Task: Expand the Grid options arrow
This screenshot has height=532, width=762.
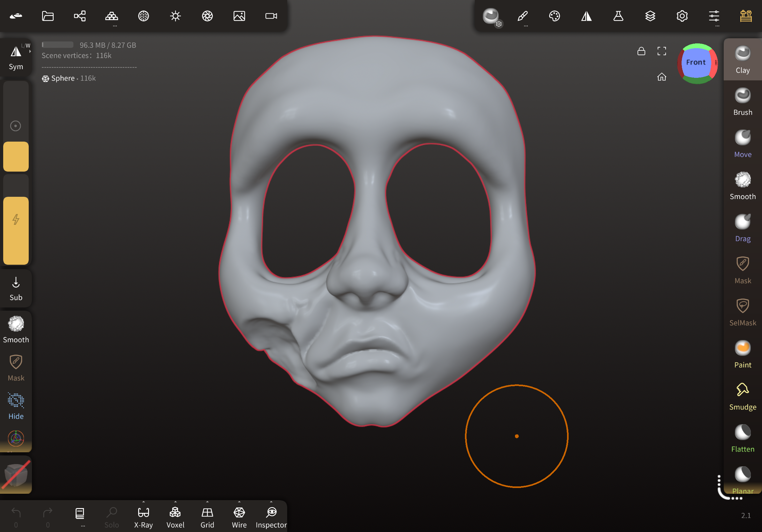Action: [207, 502]
